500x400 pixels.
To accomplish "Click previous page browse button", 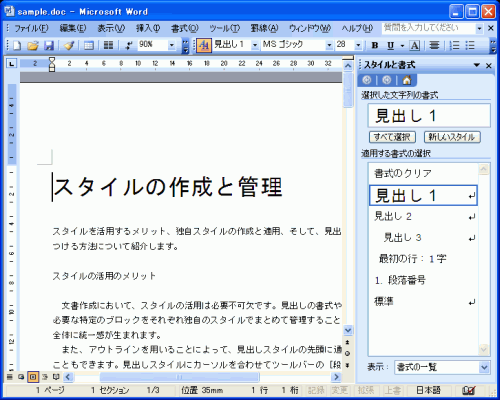I will point(348,342).
